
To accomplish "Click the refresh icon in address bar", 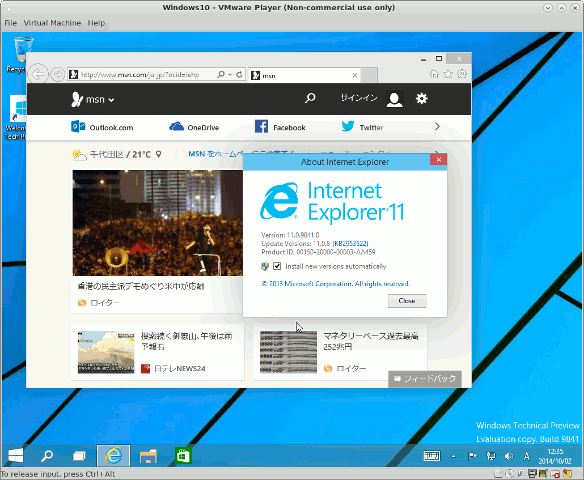I will (239, 74).
